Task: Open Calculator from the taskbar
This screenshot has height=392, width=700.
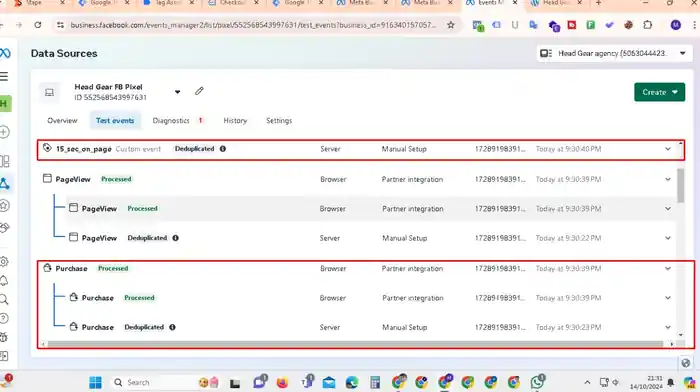Action: tap(375, 383)
